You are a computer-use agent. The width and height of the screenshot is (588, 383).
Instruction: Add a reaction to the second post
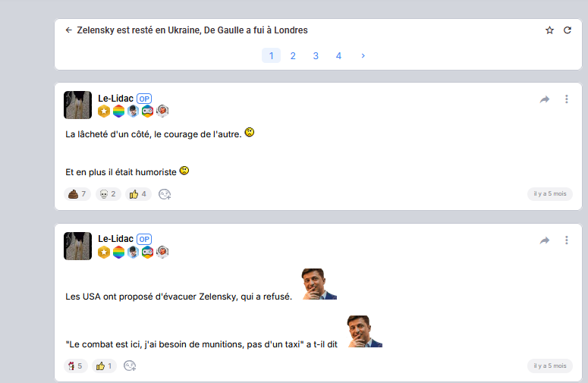coord(130,366)
